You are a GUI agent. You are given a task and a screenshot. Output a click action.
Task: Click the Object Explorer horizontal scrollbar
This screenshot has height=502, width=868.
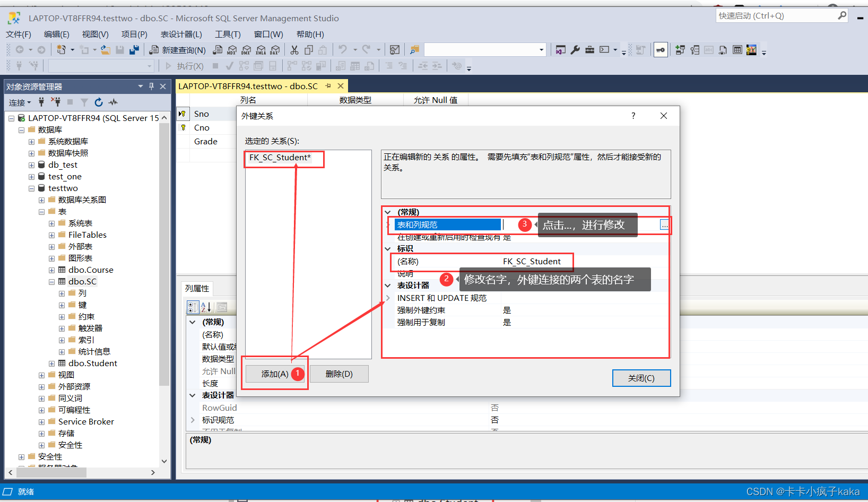(52, 472)
